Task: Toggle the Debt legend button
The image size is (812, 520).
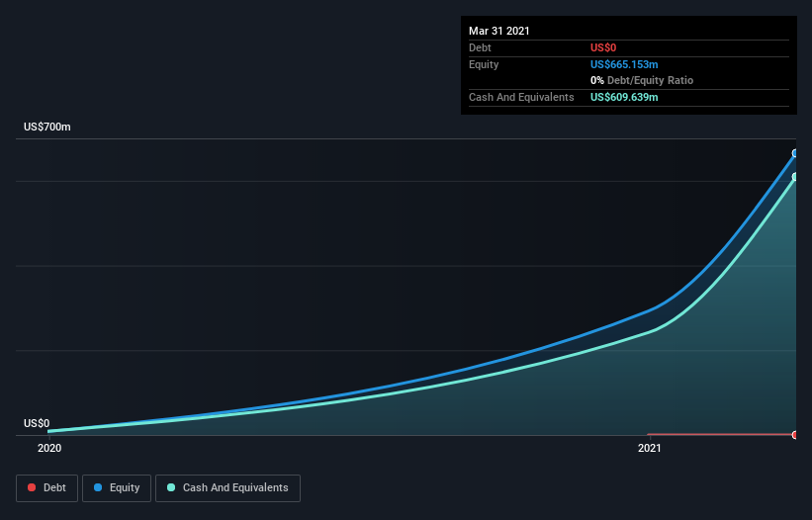Action: pyautogui.click(x=46, y=488)
